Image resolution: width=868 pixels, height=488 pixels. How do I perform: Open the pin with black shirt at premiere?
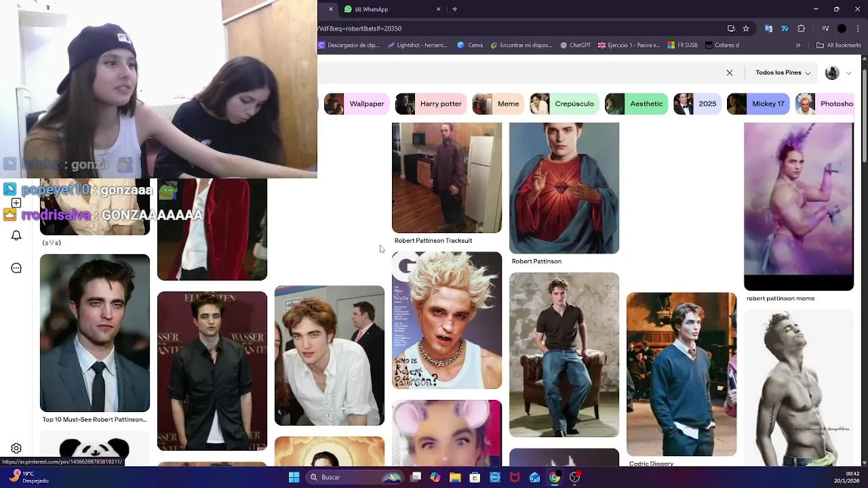(x=212, y=371)
